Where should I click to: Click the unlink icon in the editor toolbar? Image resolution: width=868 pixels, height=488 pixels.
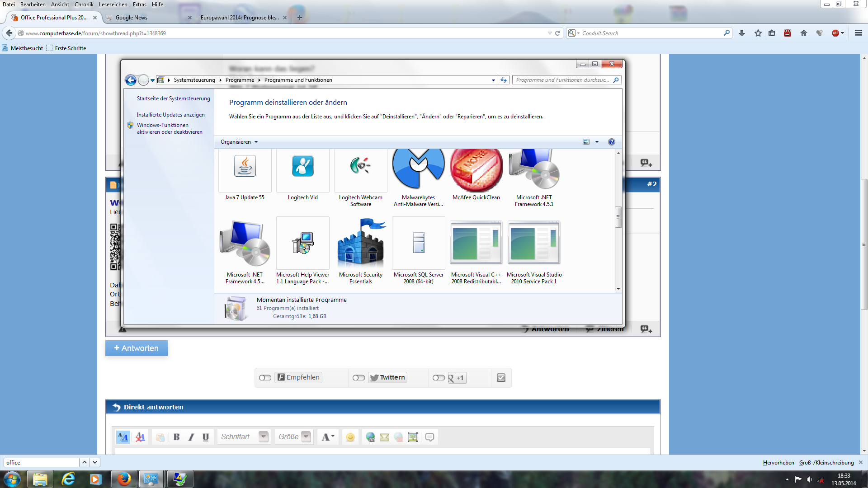pos(398,437)
